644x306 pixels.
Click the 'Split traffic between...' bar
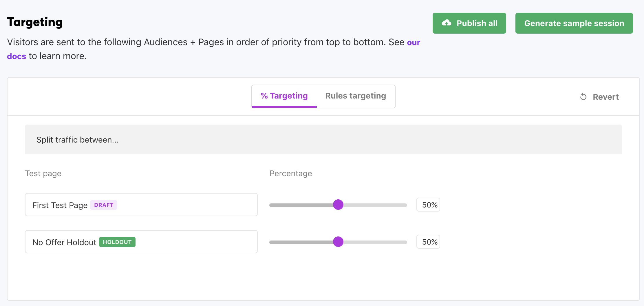pos(323,140)
